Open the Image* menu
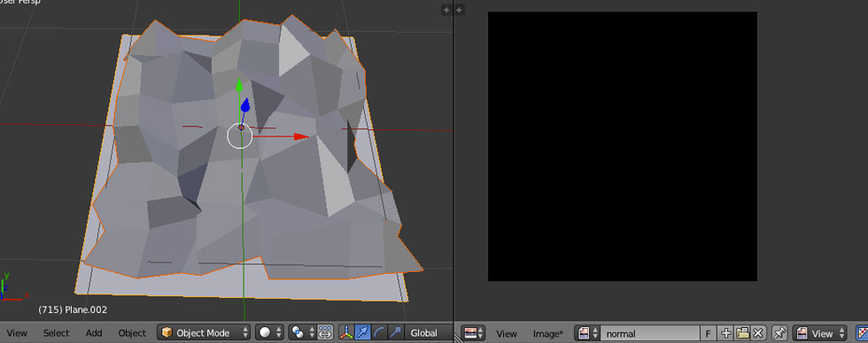The width and height of the screenshot is (868, 343). coord(548,333)
